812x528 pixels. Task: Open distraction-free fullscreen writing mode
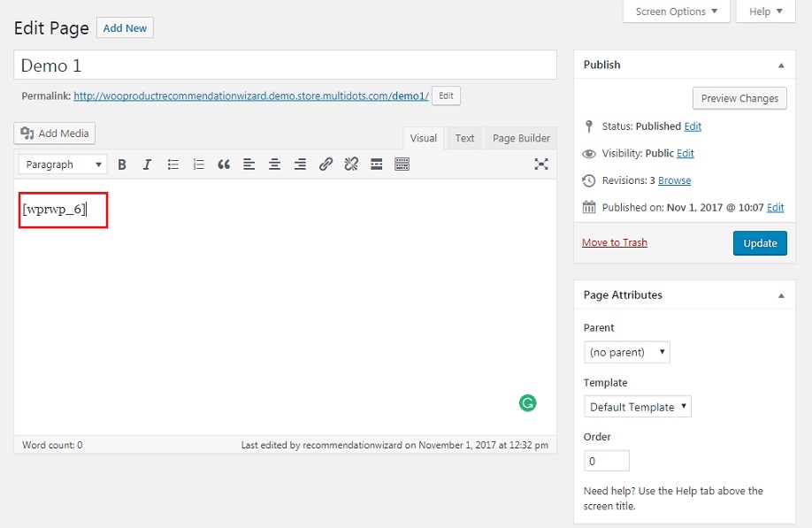pyautogui.click(x=541, y=165)
